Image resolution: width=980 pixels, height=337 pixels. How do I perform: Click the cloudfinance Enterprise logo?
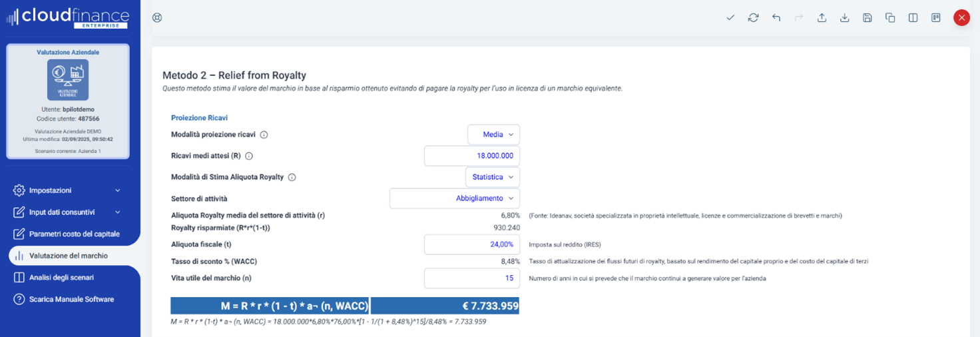coord(67,17)
